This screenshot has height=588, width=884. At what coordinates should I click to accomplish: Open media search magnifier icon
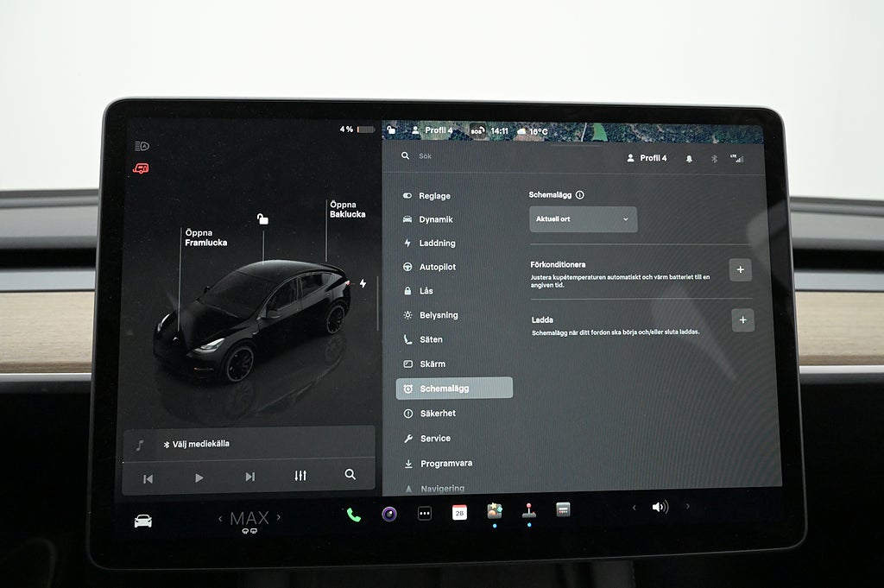coord(350,475)
